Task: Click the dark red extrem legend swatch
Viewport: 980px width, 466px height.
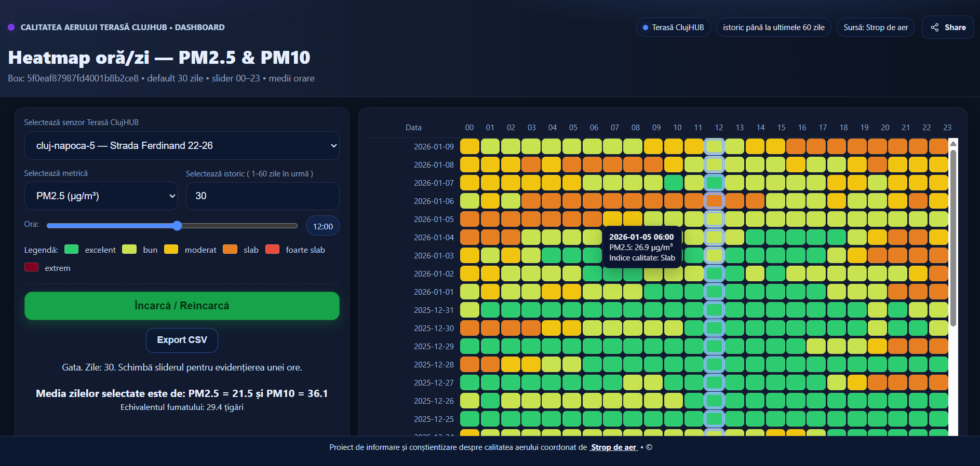Action: pyautogui.click(x=32, y=268)
